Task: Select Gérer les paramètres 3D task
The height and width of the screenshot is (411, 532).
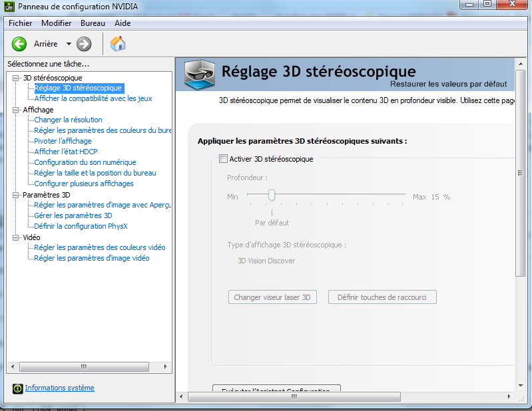Action: (x=73, y=215)
